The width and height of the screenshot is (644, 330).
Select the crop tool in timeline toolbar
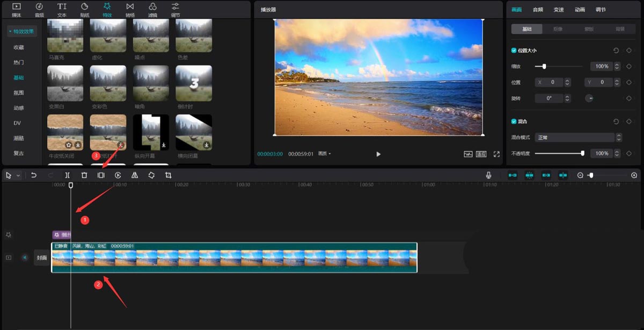click(x=168, y=175)
